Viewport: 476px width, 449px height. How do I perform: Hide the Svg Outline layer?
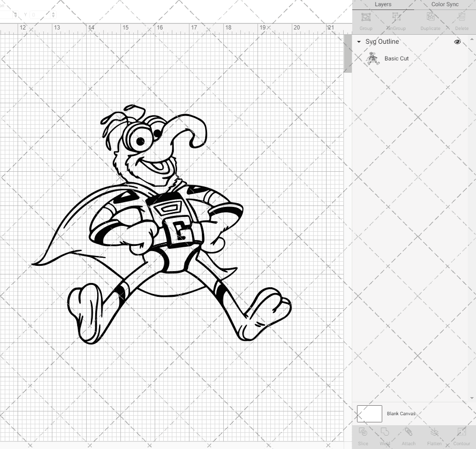click(x=457, y=42)
